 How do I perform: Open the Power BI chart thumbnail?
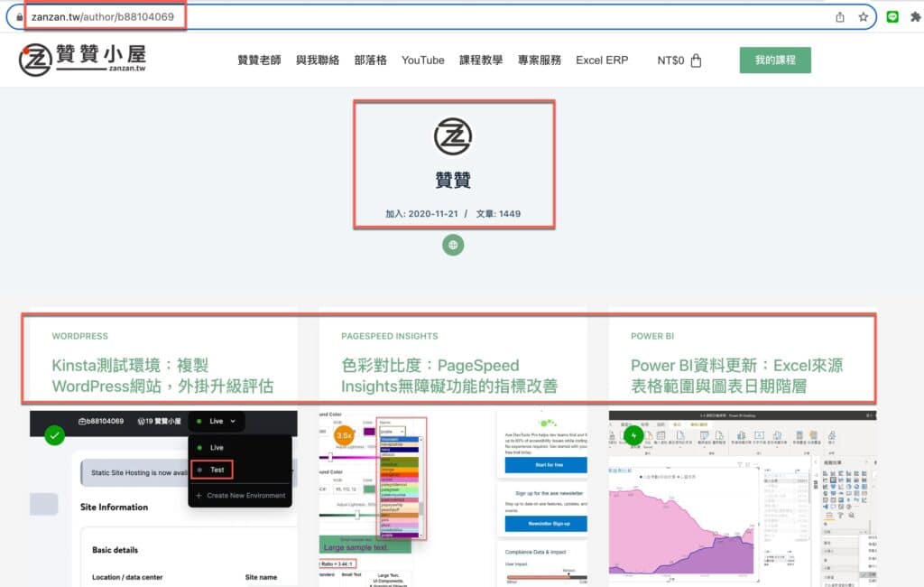(743, 498)
